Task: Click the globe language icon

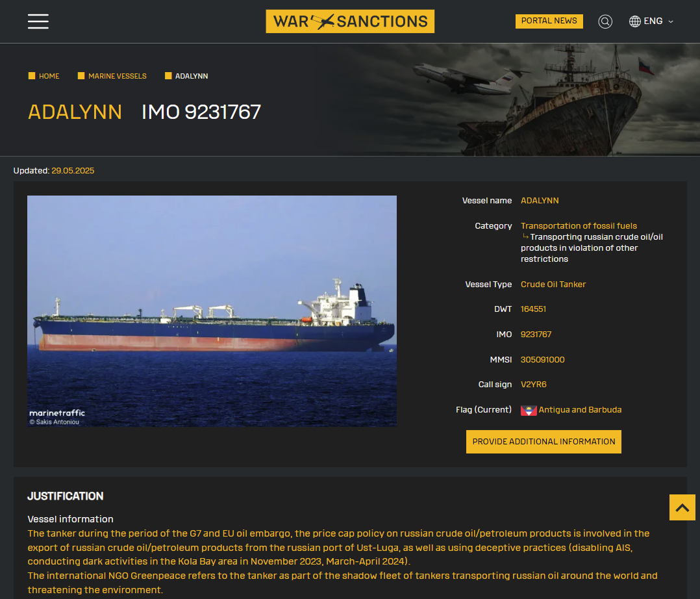Action: coord(635,21)
